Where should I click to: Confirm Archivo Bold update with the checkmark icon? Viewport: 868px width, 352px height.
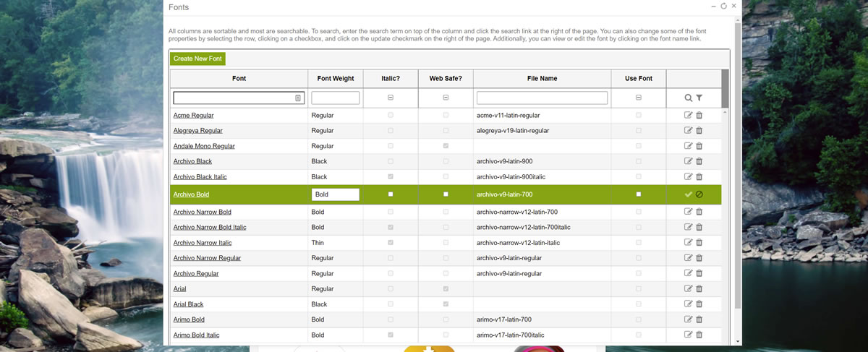pos(689,194)
